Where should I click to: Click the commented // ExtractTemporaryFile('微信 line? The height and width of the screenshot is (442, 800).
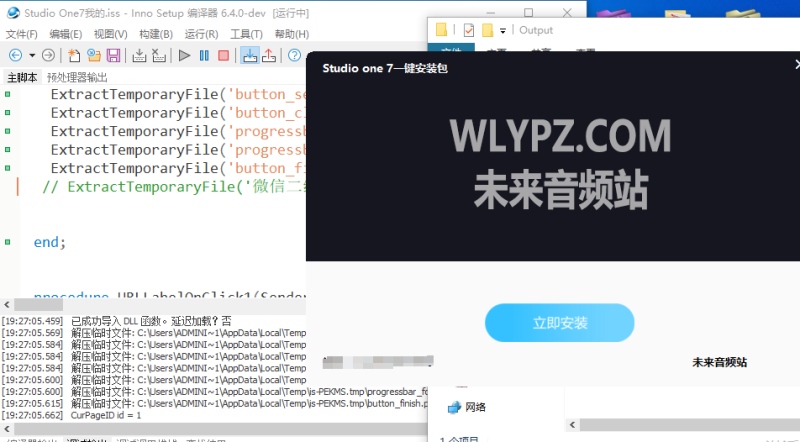(173, 187)
